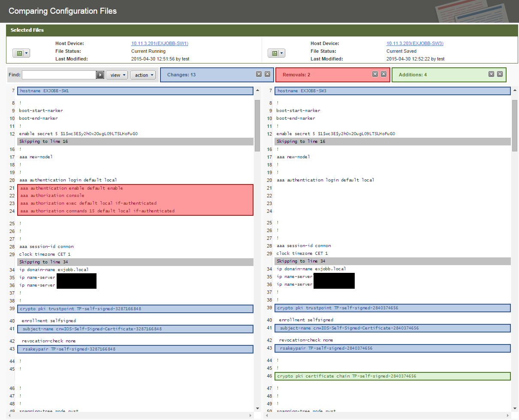Select 'subject-name cn=IOS-Self-Signed-Certificate-2840374656' line
Screen dimensions: 519x420
[392, 328]
